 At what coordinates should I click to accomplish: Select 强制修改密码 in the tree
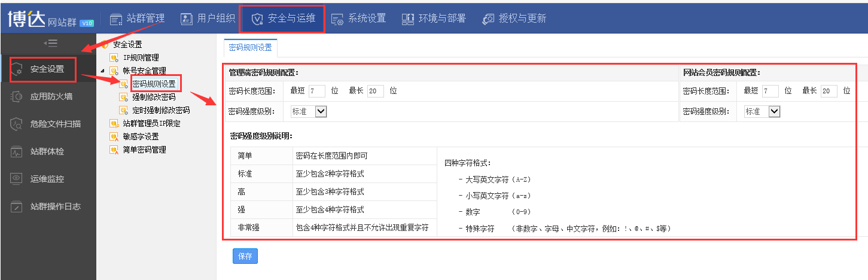tap(154, 97)
